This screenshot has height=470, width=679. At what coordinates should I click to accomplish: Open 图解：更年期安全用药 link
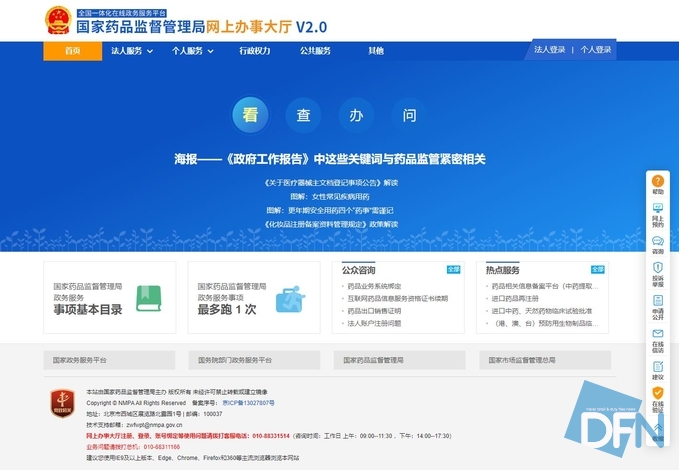click(330, 211)
